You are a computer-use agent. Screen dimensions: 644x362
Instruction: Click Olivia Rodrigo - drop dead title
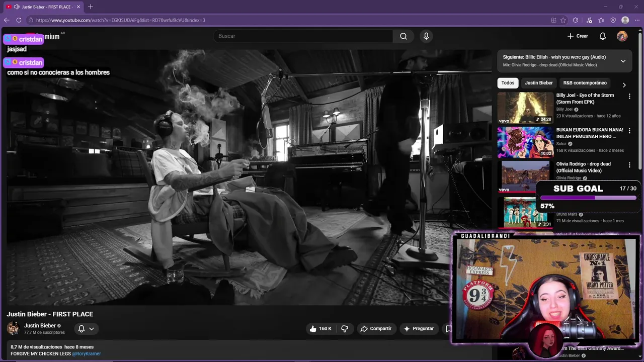click(584, 167)
